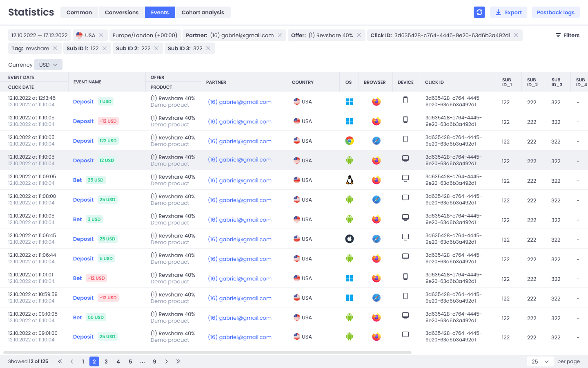Click Safari browser icon in 11:08:00 row
This screenshot has width=588, height=368.
(376, 200)
